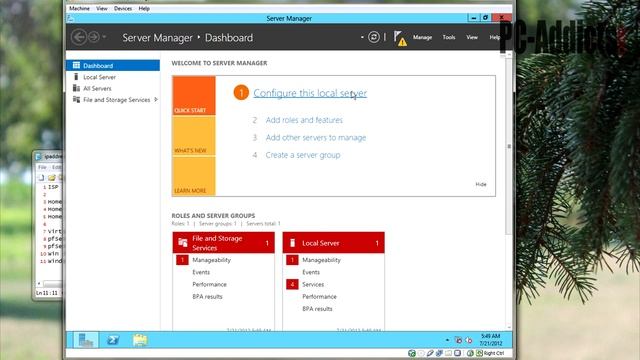This screenshot has width=640, height=360.
Task: Select Dashboard in the sidebar
Action: pos(113,65)
